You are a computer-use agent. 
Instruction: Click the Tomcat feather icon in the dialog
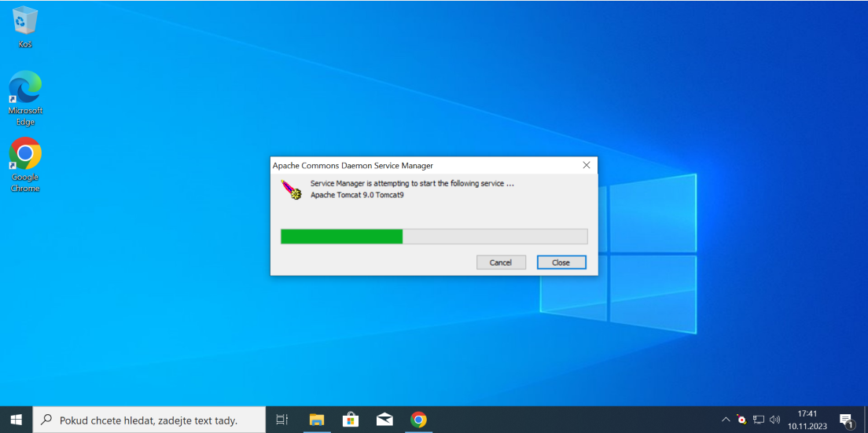292,189
